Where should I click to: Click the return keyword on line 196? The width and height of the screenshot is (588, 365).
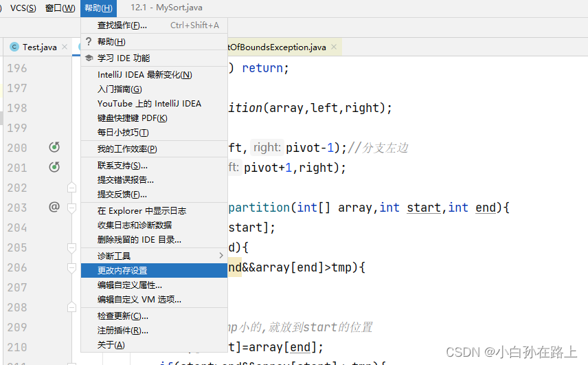click(262, 68)
